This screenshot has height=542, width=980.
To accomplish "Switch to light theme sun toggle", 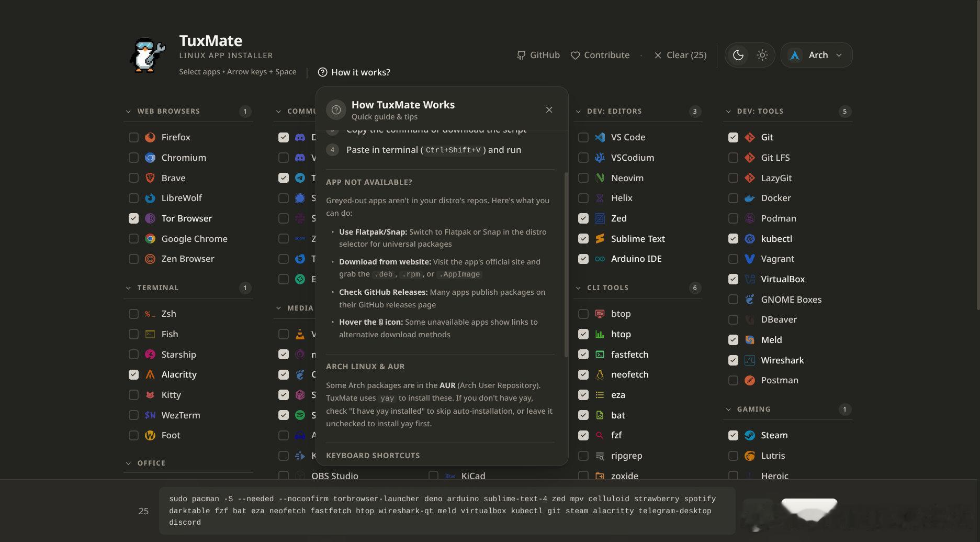I will coord(762,55).
